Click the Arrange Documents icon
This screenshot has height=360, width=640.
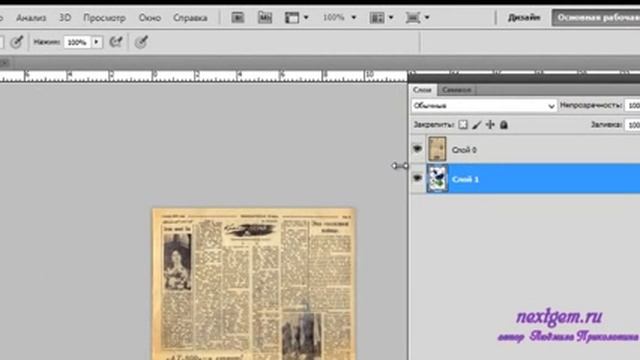377,18
